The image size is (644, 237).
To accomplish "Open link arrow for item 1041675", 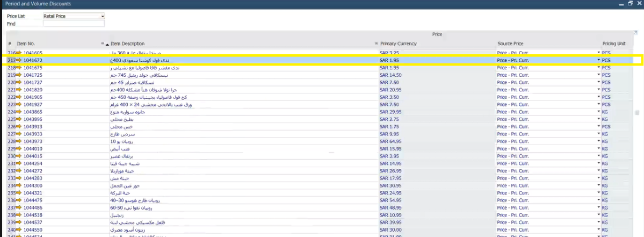I will point(18,68).
